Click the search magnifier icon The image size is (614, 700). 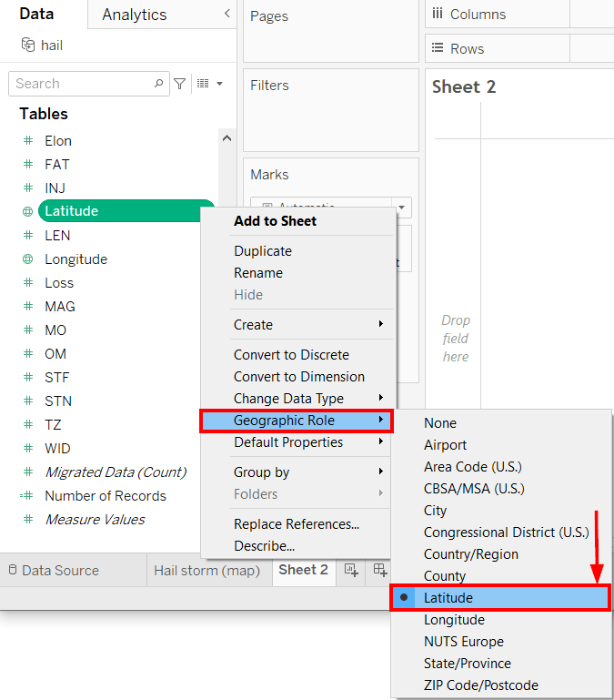point(158,84)
